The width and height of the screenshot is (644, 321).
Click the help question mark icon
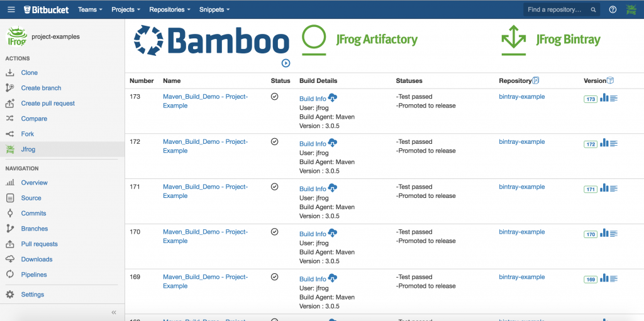pyautogui.click(x=613, y=9)
